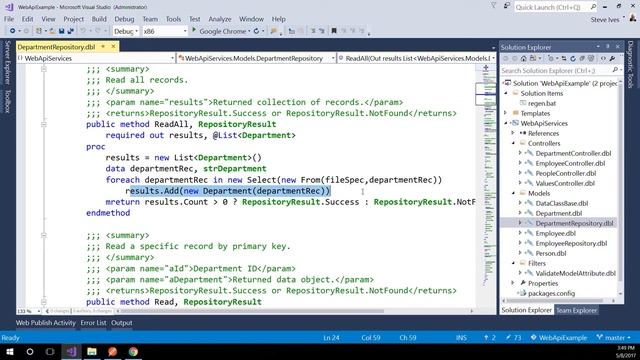Open the Server Explorer side tab
Image resolution: width=640 pixels, height=360 pixels.
coord(7,62)
